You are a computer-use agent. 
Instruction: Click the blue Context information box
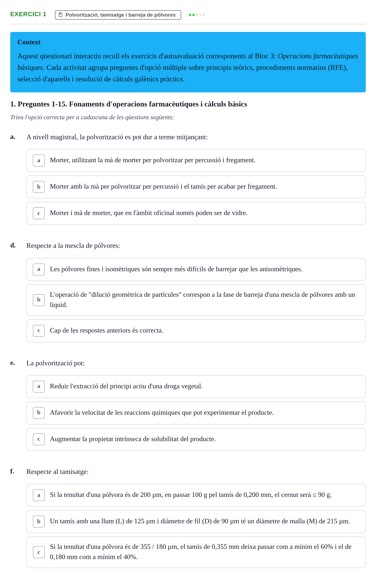pyautogui.click(x=188, y=62)
